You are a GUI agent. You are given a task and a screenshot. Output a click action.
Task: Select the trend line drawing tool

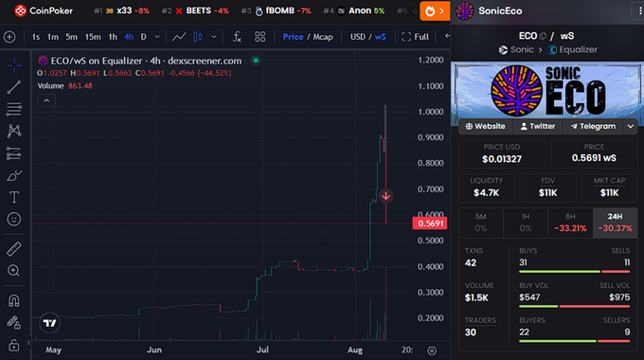(x=14, y=87)
